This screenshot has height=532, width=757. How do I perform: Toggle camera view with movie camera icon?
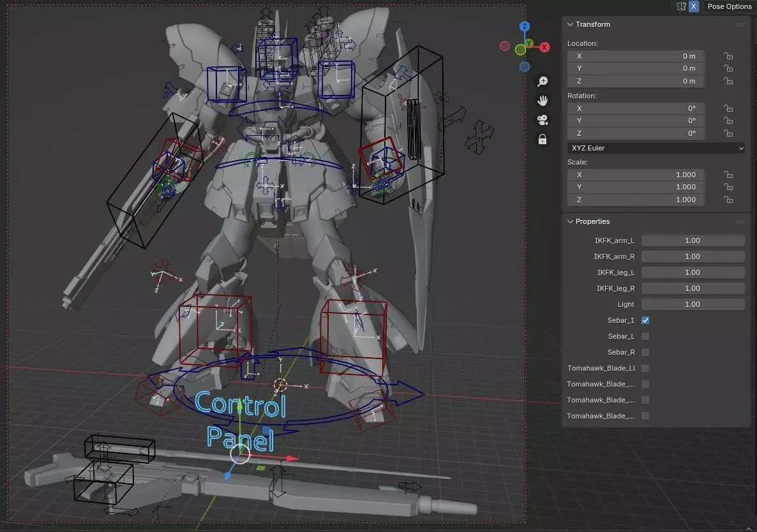point(543,120)
